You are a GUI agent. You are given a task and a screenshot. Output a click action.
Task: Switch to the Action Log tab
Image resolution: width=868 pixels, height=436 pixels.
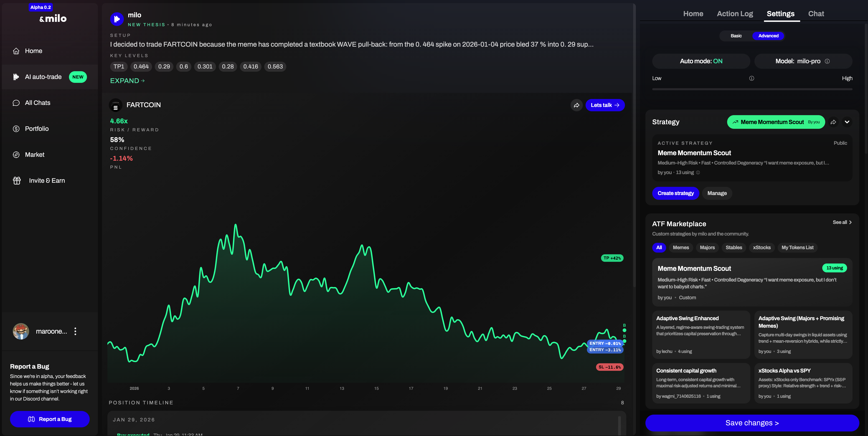click(735, 14)
